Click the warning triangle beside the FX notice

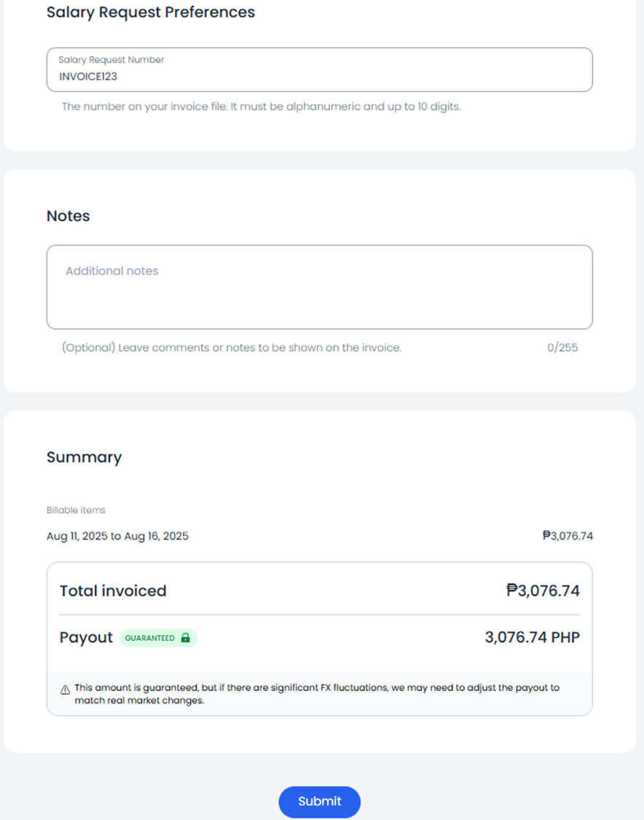click(x=63, y=687)
